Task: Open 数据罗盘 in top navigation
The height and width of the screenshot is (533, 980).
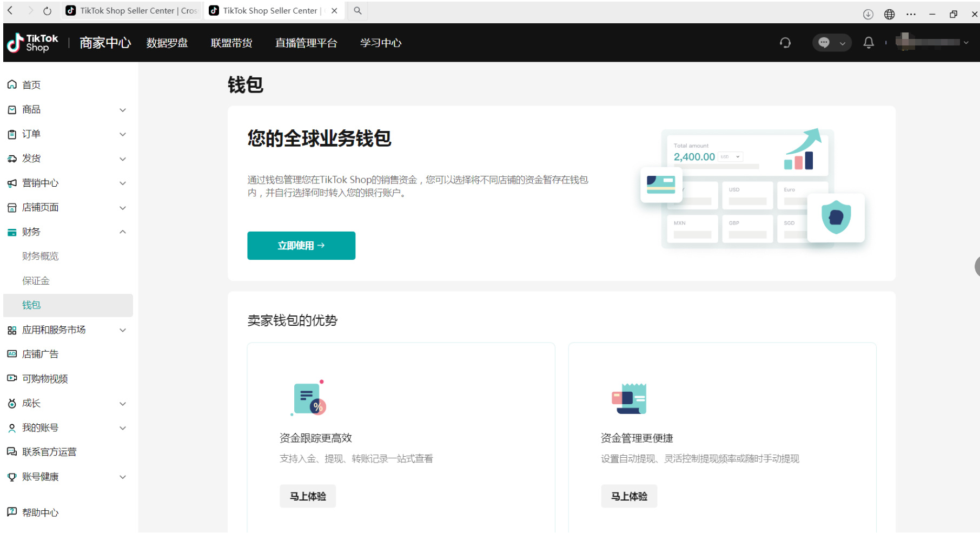Action: (x=167, y=43)
